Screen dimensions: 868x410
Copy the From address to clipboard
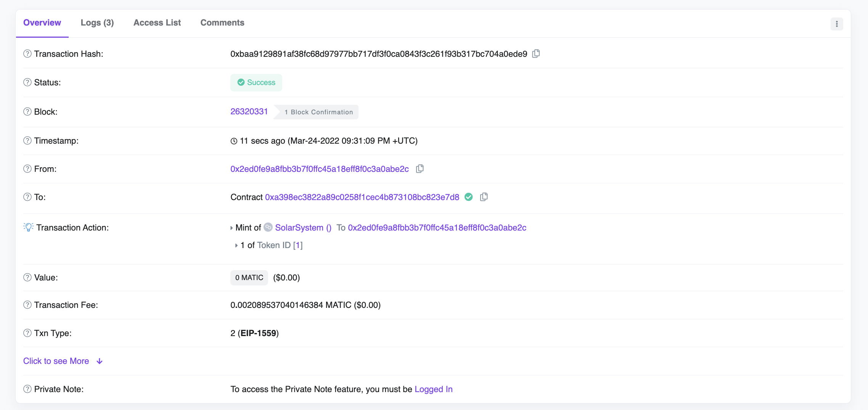[x=420, y=169]
